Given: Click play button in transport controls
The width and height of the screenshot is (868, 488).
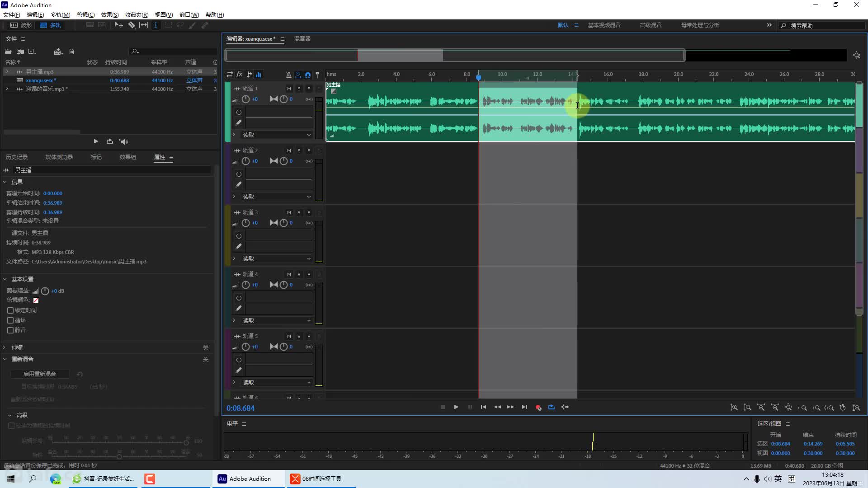Looking at the screenshot, I should point(456,407).
